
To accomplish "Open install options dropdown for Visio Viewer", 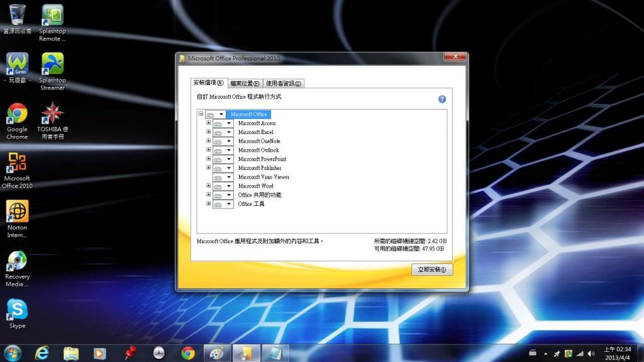I will coord(223,178).
